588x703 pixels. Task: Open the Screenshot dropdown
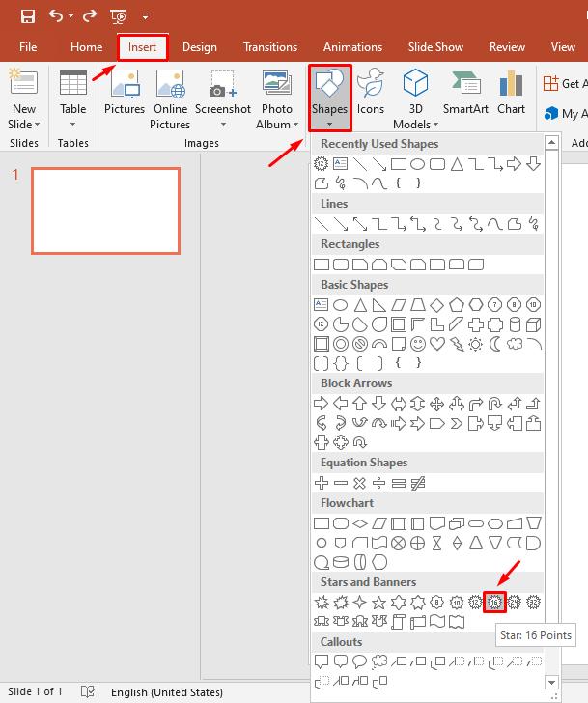223,98
